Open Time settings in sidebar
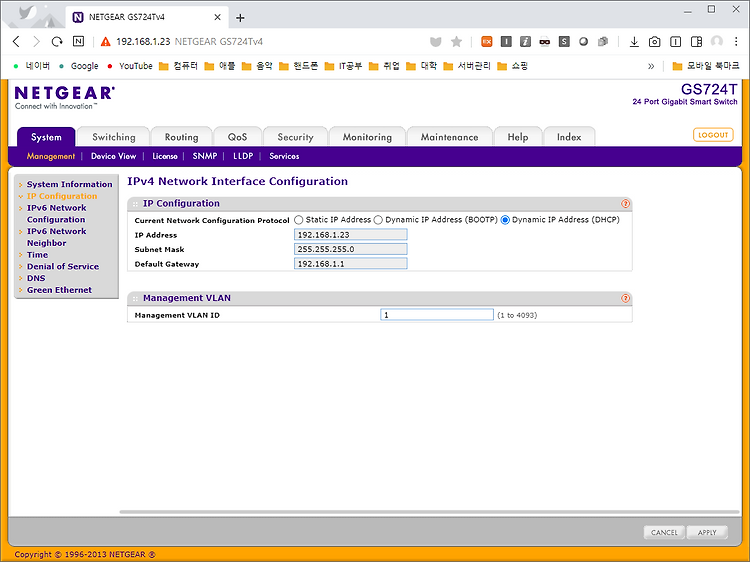Screen dimensions: 750x562 (x=37, y=255)
